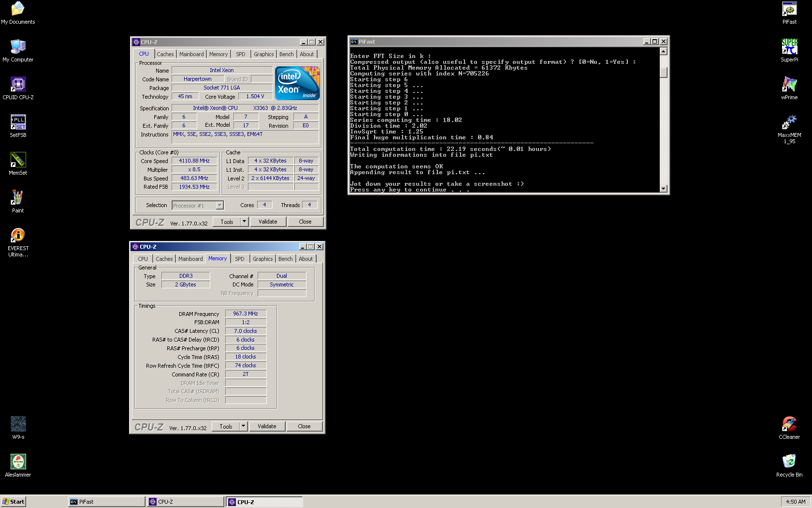Image resolution: width=812 pixels, height=508 pixels.
Task: Open Graphics tab in top CPU-Z window
Action: click(x=264, y=54)
